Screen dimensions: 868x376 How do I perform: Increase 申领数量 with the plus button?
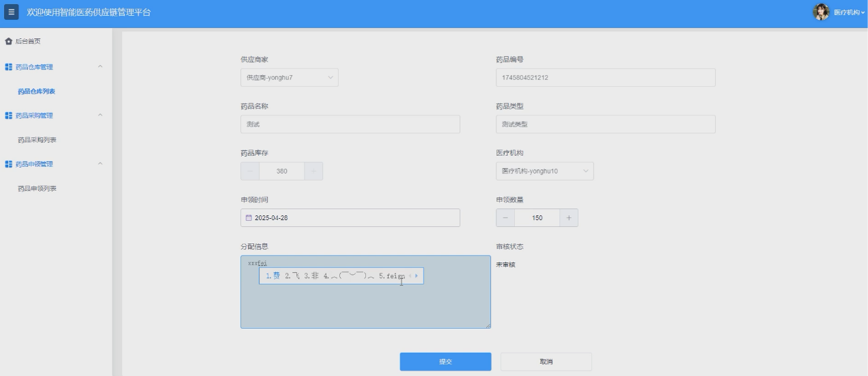(569, 217)
